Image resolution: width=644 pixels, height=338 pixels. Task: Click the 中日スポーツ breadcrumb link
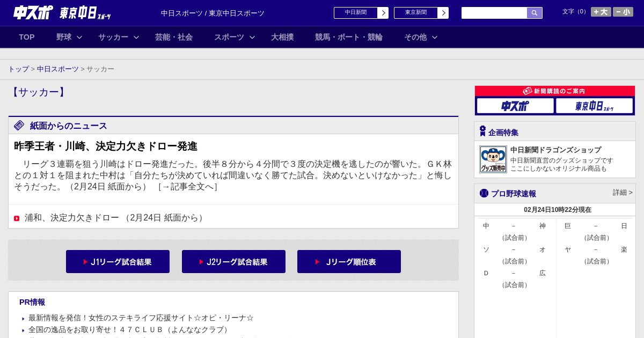pos(58,69)
